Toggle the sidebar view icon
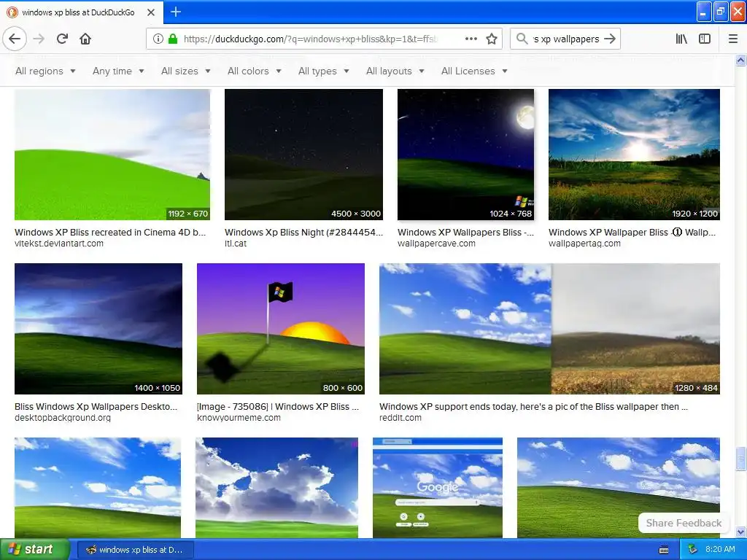 705,39
